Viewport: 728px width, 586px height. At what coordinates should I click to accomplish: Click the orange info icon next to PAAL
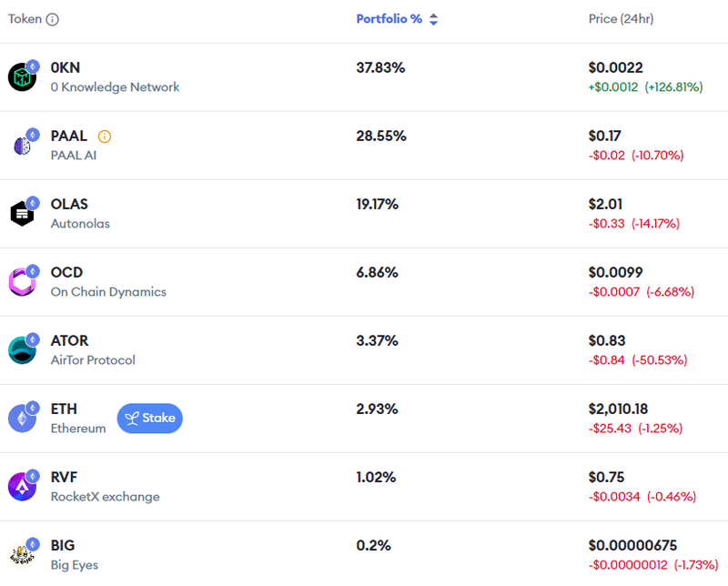[x=105, y=136]
